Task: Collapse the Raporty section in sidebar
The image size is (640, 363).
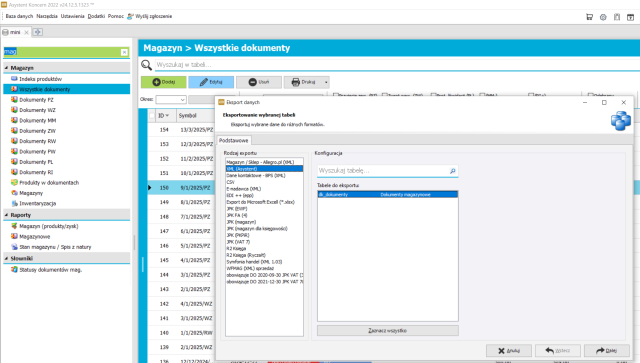Action: 6,215
